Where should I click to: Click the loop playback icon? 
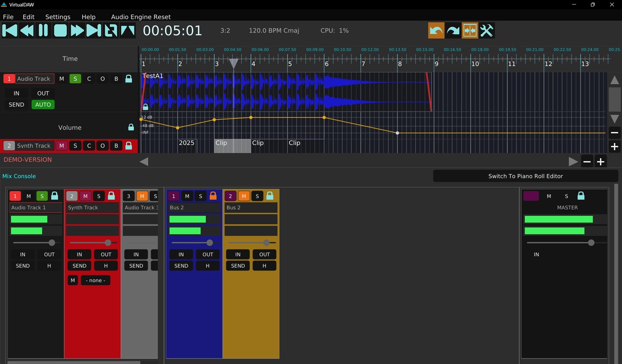coord(111,31)
